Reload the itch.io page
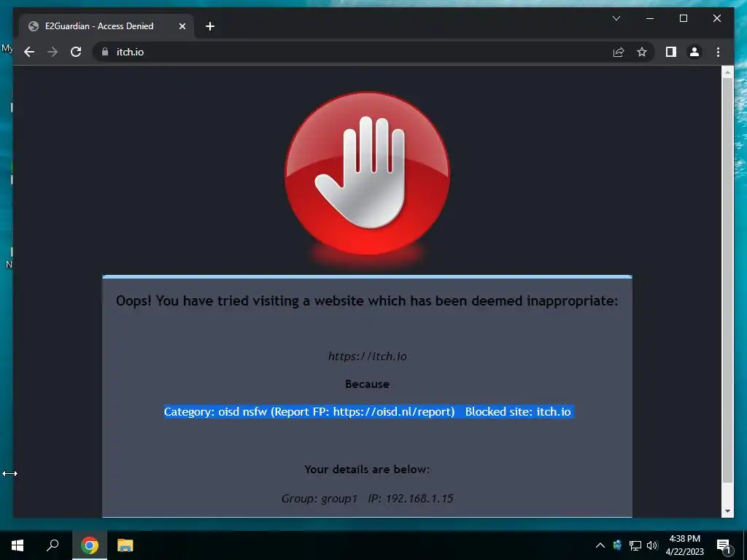The image size is (747, 560). coord(76,52)
